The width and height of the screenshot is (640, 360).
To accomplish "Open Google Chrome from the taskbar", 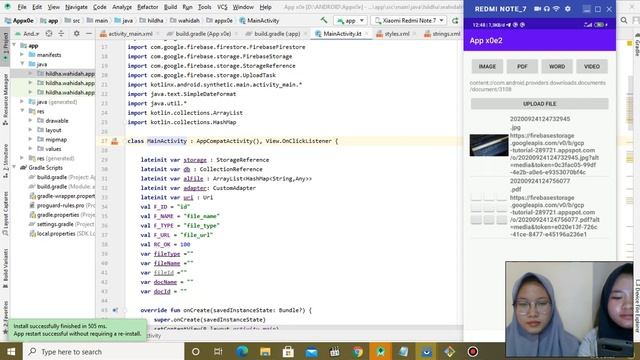I will point(358,351).
